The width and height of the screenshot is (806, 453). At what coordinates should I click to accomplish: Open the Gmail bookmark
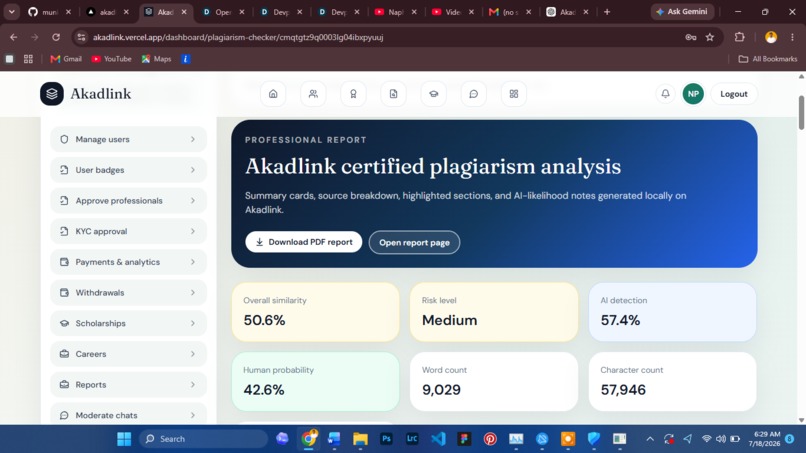pos(66,59)
